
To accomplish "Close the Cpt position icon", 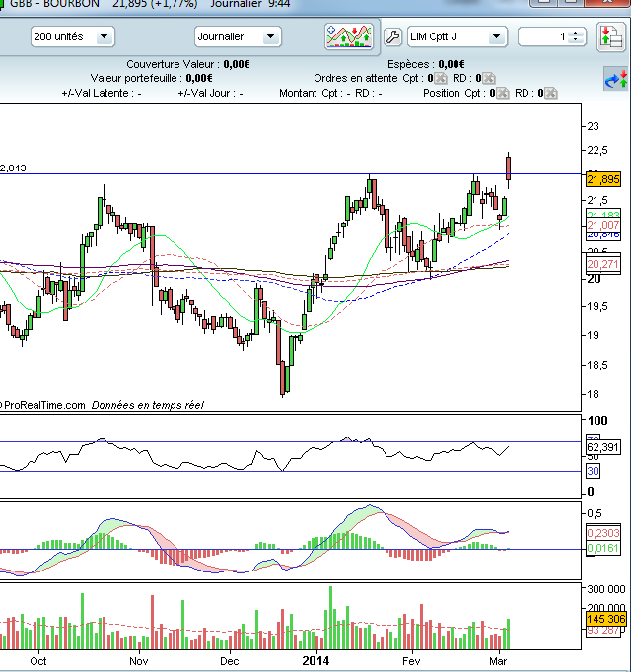I will coord(502,93).
